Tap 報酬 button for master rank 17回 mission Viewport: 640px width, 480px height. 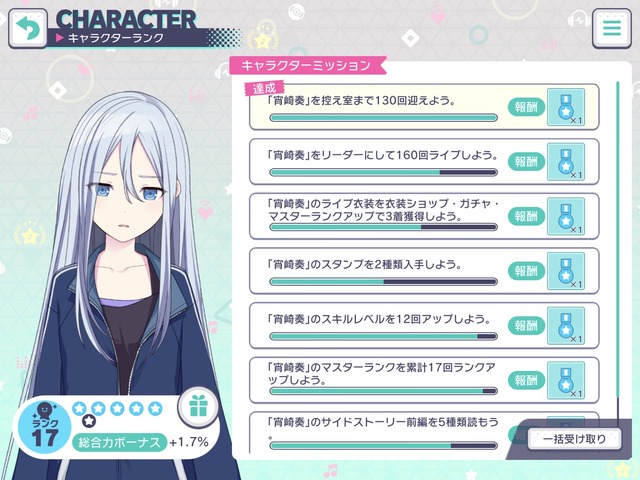coord(526,381)
